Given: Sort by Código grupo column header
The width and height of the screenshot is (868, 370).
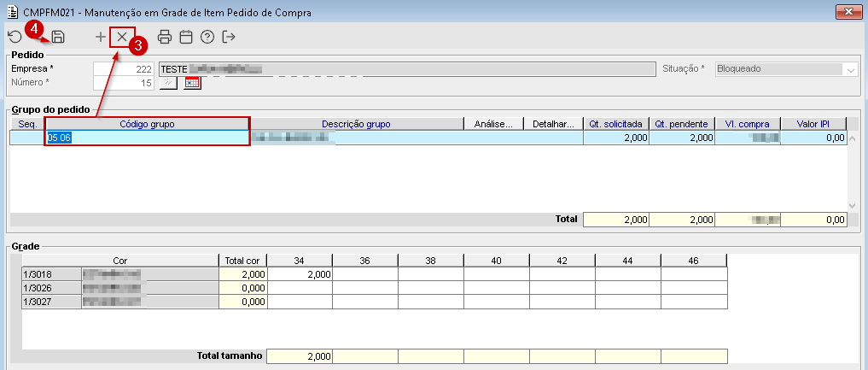Looking at the screenshot, I should pos(148,124).
